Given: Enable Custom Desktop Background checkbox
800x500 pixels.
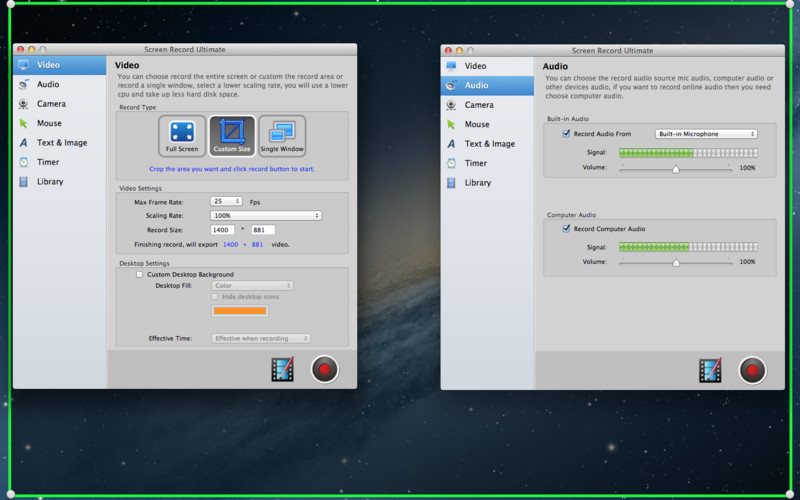Looking at the screenshot, I should pos(139,274).
